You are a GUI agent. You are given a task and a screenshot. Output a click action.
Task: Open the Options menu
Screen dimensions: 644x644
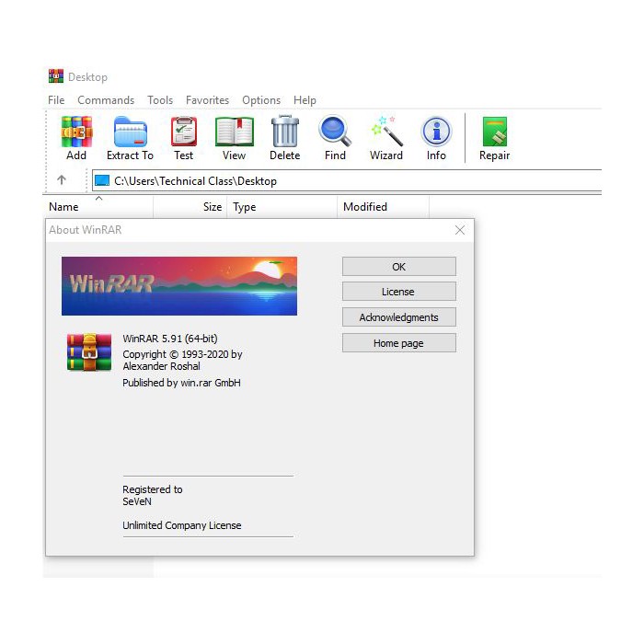pyautogui.click(x=261, y=100)
